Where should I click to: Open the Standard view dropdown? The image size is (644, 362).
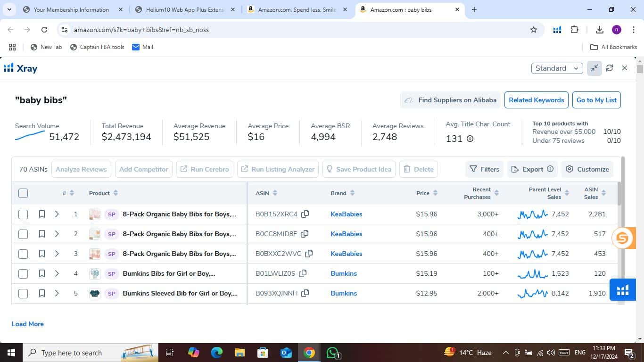(557, 68)
